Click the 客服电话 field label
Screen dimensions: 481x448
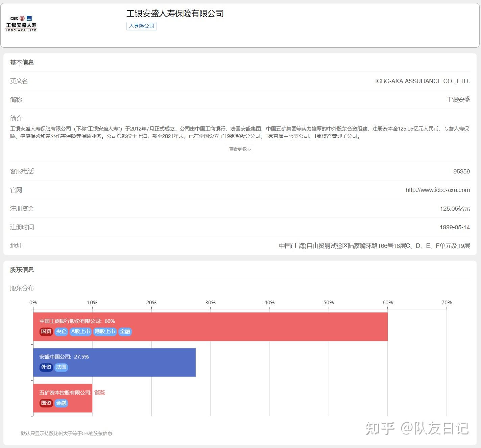pyautogui.click(x=22, y=171)
